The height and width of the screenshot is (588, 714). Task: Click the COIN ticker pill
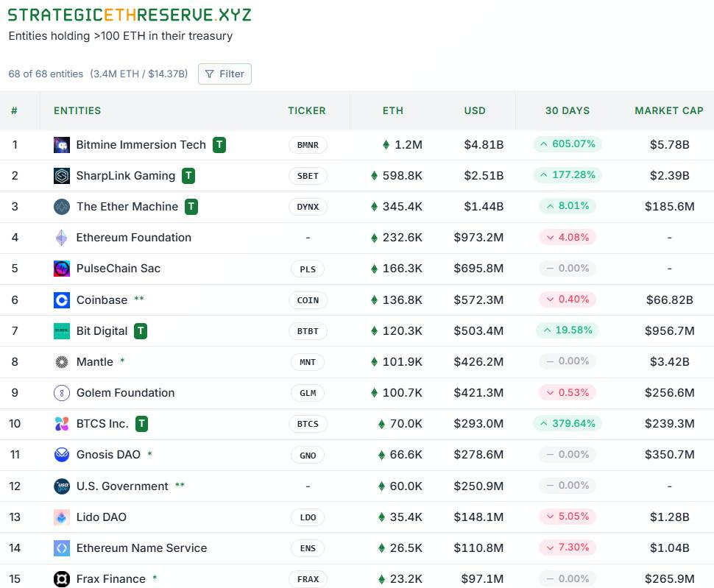click(308, 300)
